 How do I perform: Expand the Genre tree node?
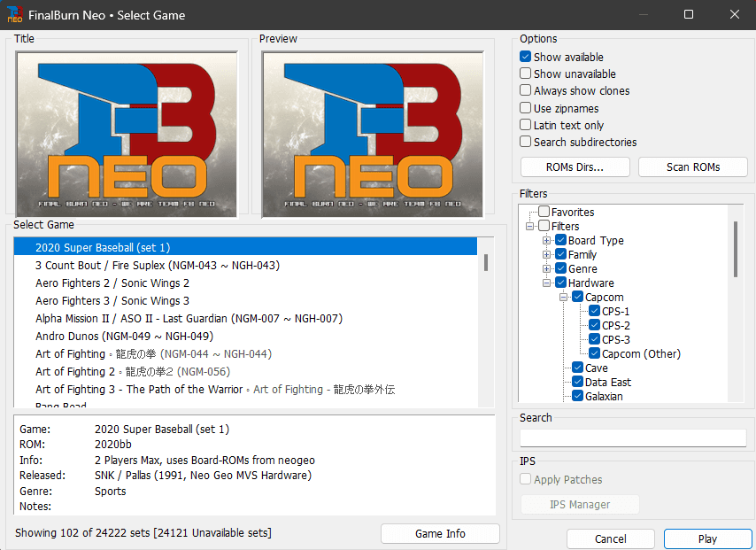click(546, 268)
